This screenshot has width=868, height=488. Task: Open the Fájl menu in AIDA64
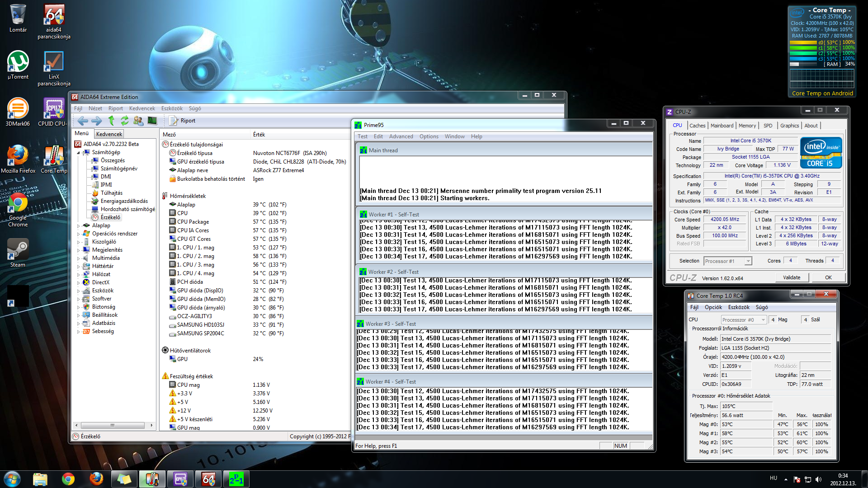coord(78,108)
